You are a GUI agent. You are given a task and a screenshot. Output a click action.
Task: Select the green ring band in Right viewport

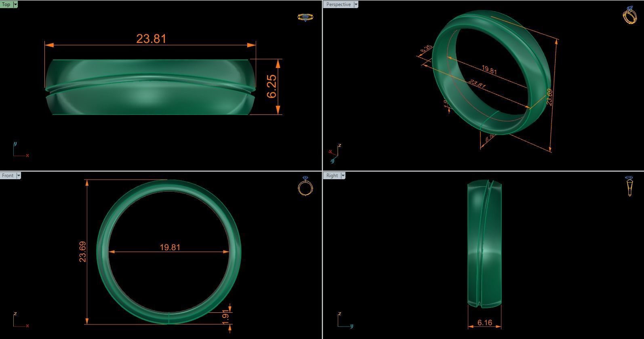(484, 244)
